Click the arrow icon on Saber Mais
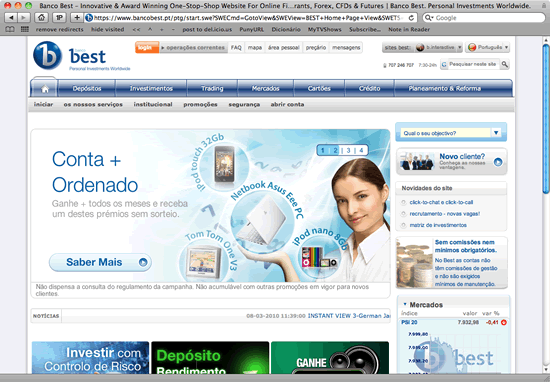 [143, 262]
